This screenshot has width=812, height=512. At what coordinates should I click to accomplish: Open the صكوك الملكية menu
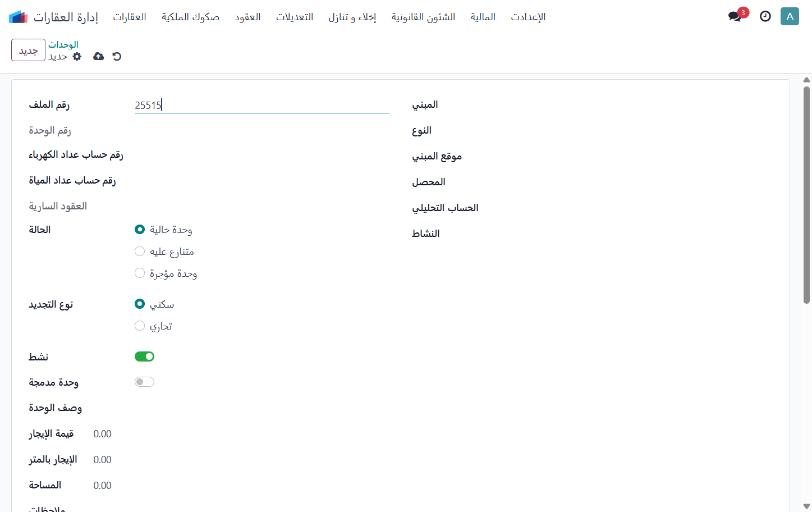(190, 17)
